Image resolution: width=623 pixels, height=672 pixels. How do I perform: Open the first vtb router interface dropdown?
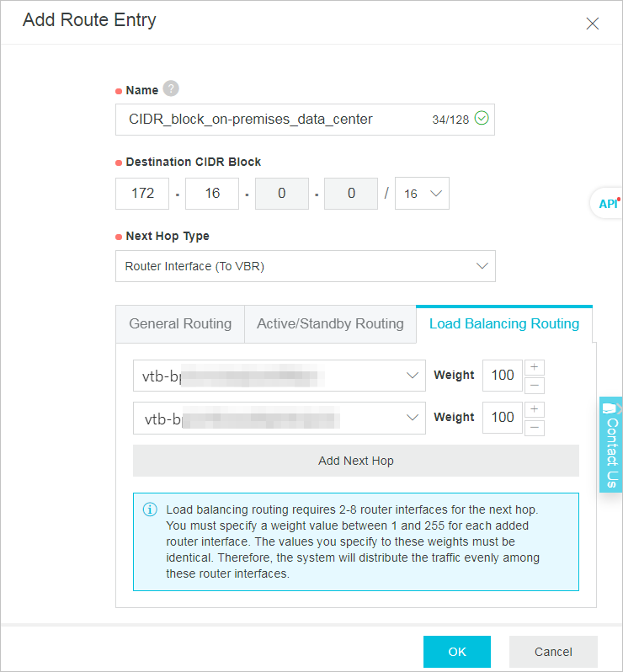(280, 376)
